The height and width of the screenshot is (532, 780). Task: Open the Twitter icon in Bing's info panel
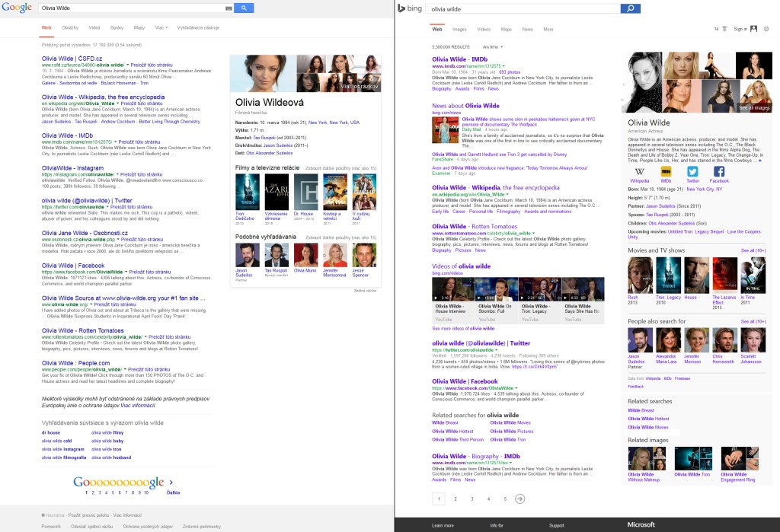click(x=692, y=172)
